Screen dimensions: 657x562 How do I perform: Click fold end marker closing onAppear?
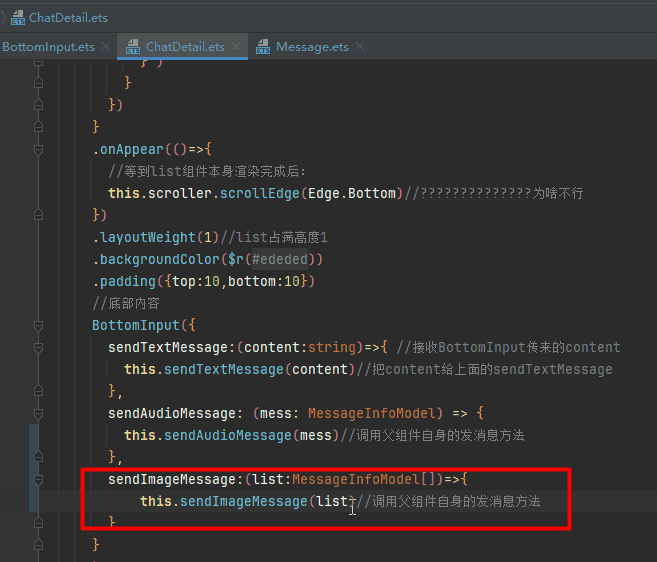[38, 215]
